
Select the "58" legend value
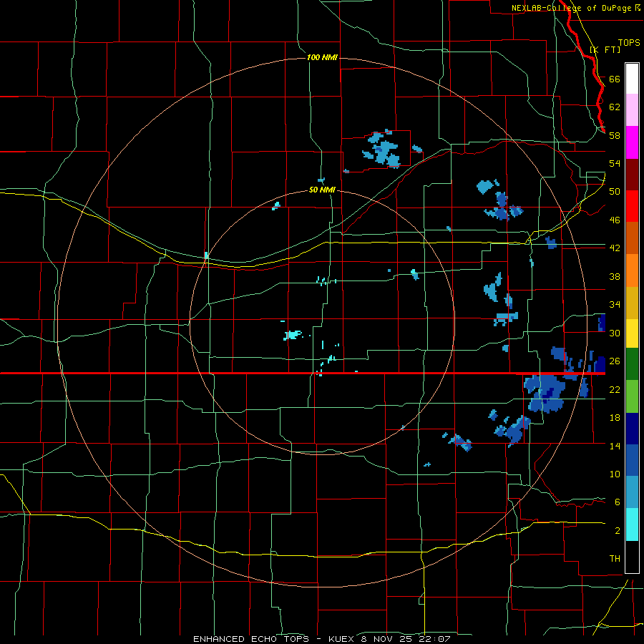coord(615,135)
